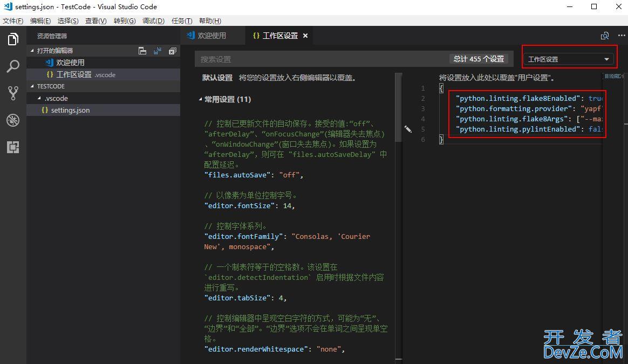Click the 资源管理器 panel title
The width and height of the screenshot is (628, 364).
coord(52,36)
